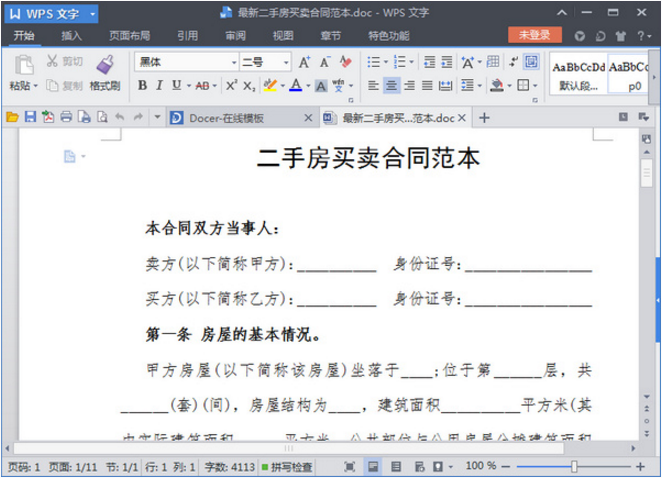Apply superscript X² formatting

point(231,86)
